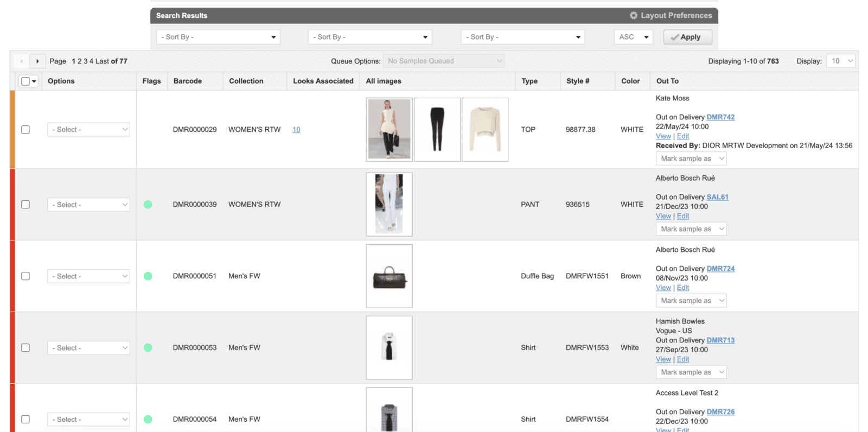This screenshot has height=432, width=868.
Task: Click the previous page arrow
Action: point(22,61)
